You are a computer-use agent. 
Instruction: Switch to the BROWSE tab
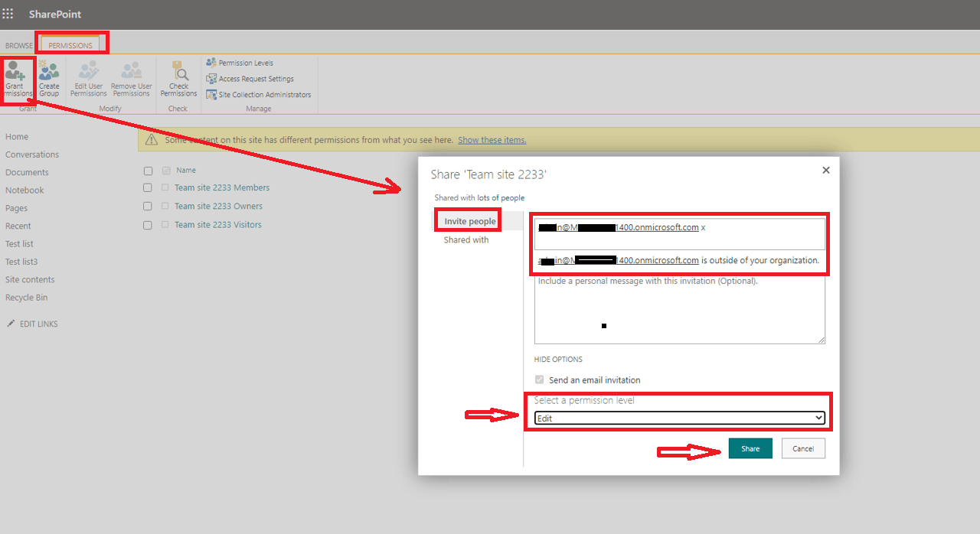click(18, 45)
